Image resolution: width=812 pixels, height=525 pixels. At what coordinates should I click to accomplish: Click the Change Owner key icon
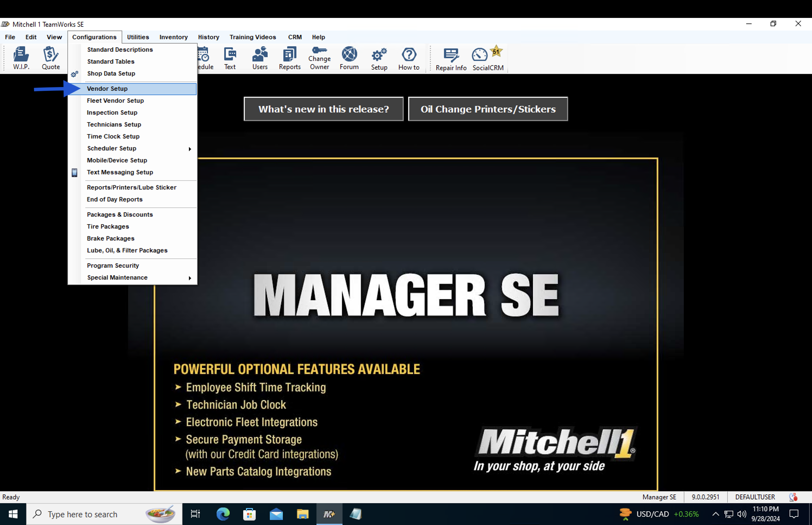click(319, 58)
